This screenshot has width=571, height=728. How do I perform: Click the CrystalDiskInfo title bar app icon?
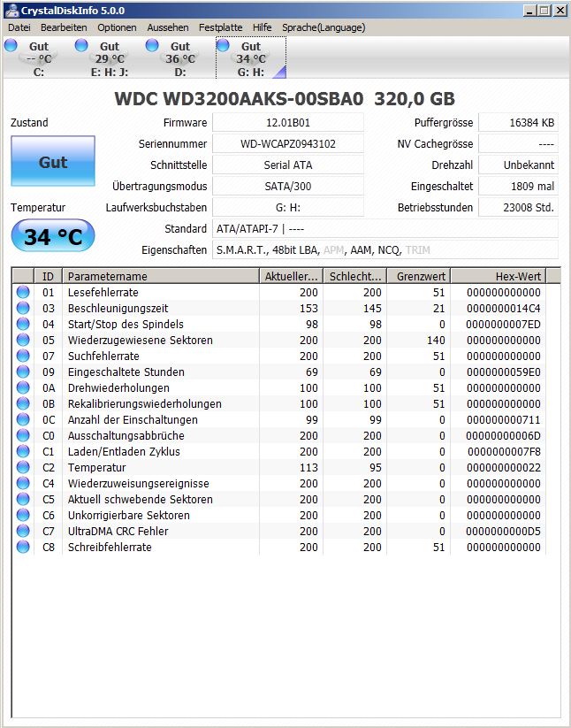tap(11, 11)
